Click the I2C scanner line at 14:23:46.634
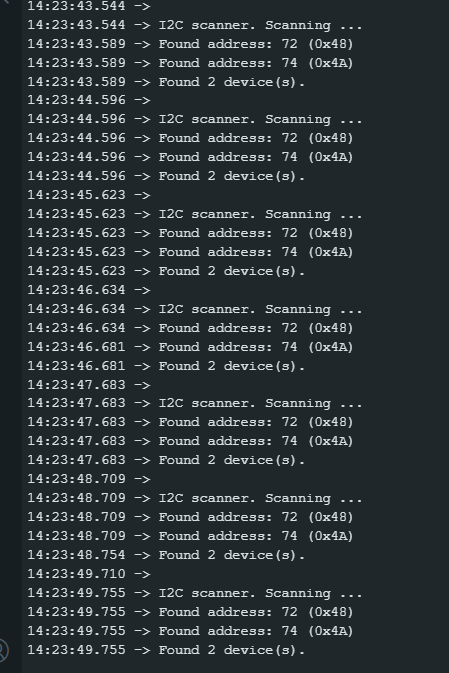This screenshot has height=673, width=449. (x=195, y=309)
